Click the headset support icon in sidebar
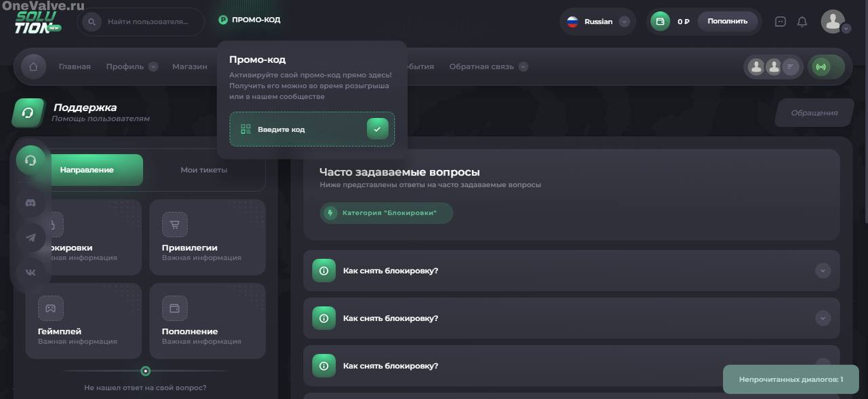The width and height of the screenshot is (868, 399). point(31,161)
